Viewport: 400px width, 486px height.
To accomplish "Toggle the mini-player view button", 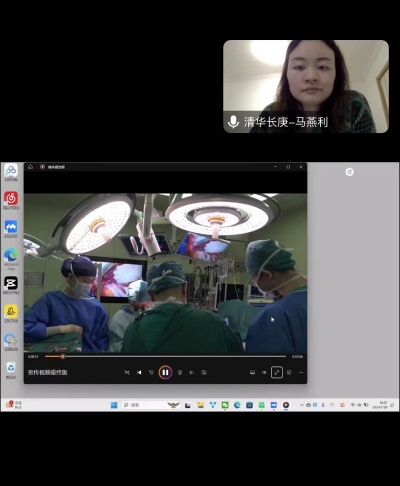I will click(289, 372).
